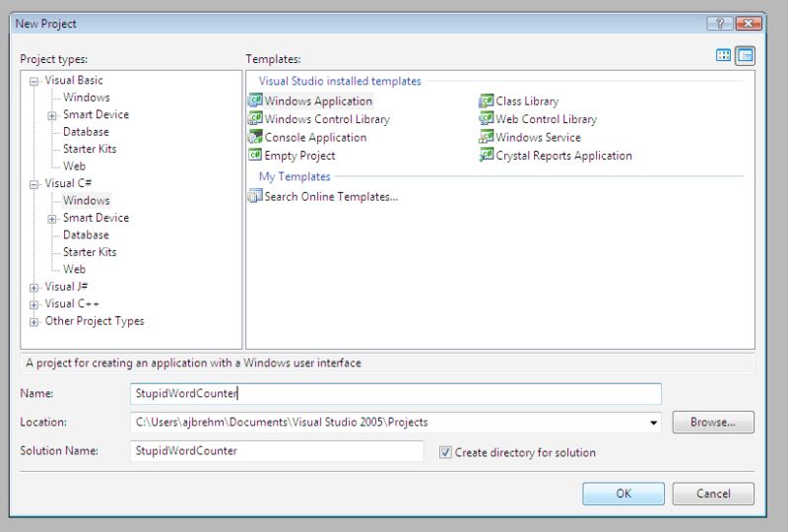Image resolution: width=788 pixels, height=532 pixels.
Task: Select the Visual J# label
Action: point(66,286)
